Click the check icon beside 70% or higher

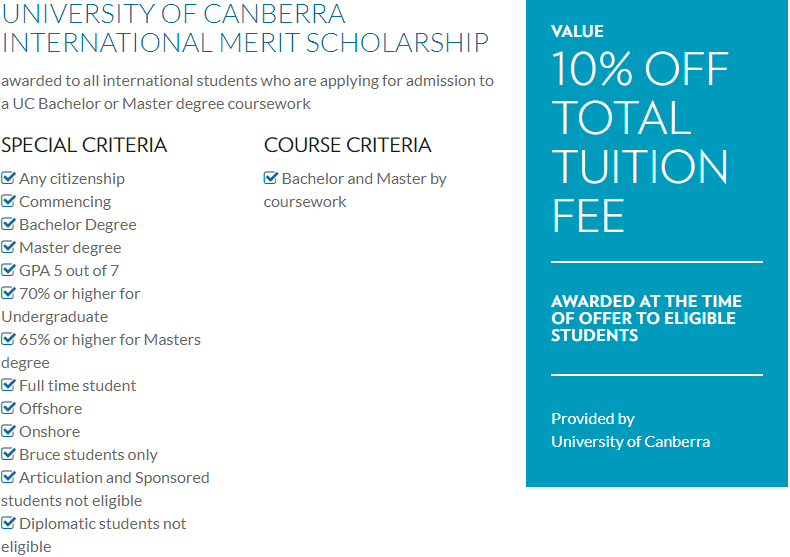click(x=8, y=293)
